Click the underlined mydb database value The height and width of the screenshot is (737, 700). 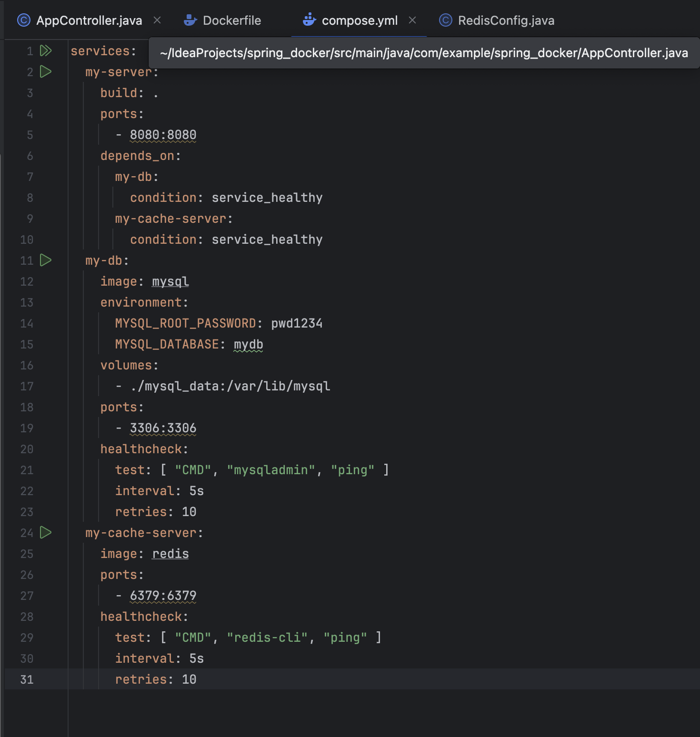[248, 344]
